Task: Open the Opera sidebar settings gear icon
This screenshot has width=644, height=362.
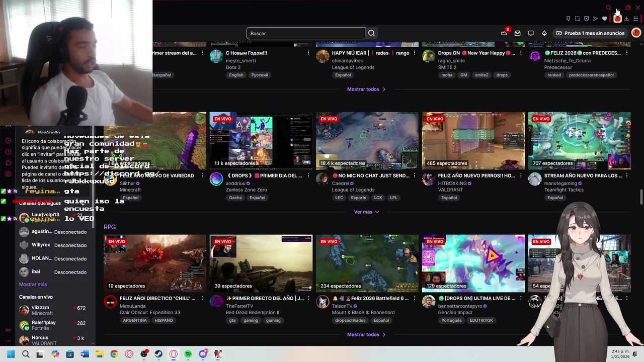Action: click(8, 174)
